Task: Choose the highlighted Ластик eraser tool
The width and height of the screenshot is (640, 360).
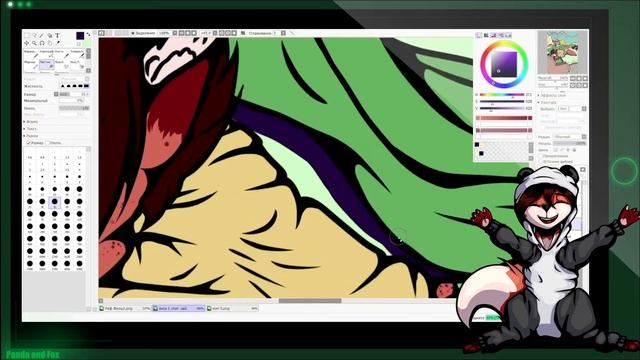Action: pyautogui.click(x=47, y=64)
